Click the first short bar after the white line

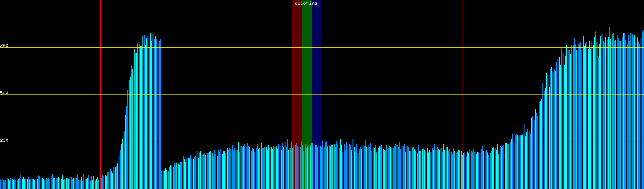pyautogui.click(x=162, y=180)
